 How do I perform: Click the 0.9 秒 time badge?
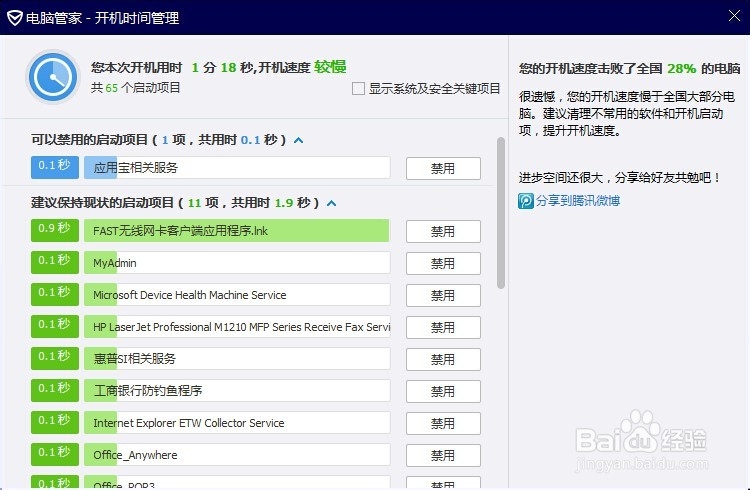click(55, 230)
